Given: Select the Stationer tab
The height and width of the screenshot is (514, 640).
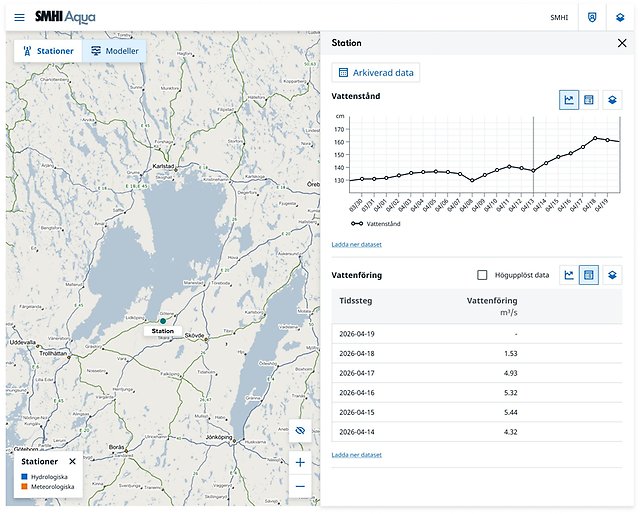Looking at the screenshot, I should pyautogui.click(x=48, y=51).
